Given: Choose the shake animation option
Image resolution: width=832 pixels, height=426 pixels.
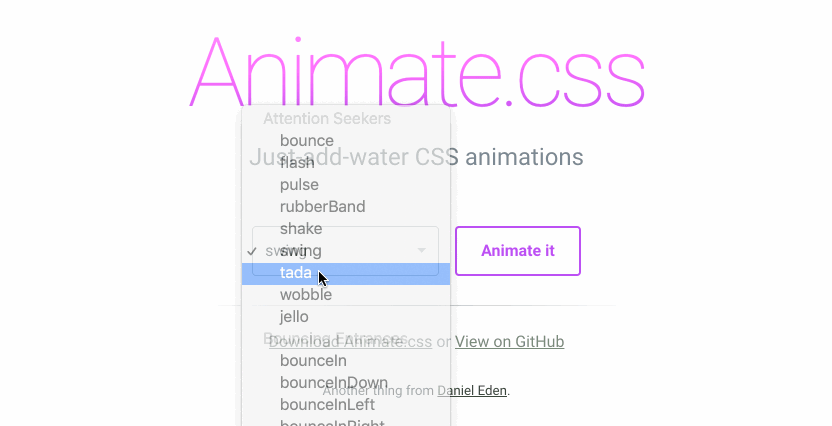Looking at the screenshot, I should click(x=301, y=228).
